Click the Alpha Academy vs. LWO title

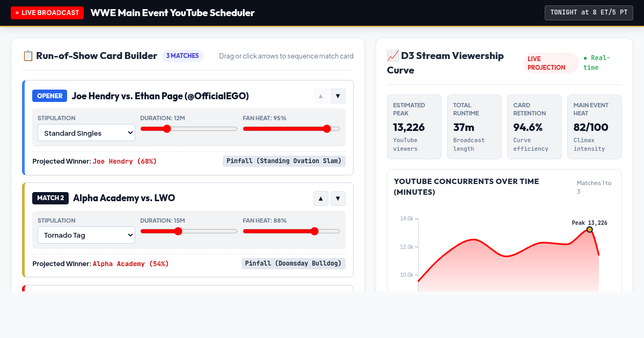click(x=124, y=199)
